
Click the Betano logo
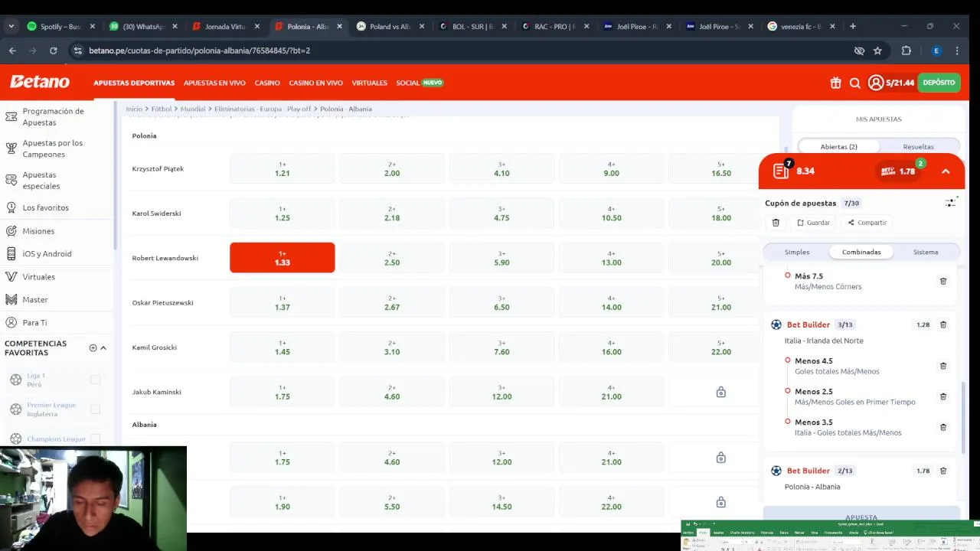point(40,82)
